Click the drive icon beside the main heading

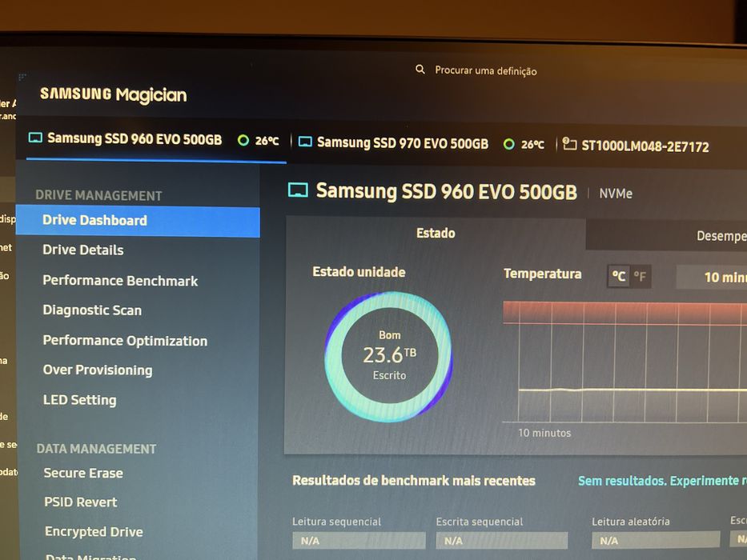[x=298, y=190]
